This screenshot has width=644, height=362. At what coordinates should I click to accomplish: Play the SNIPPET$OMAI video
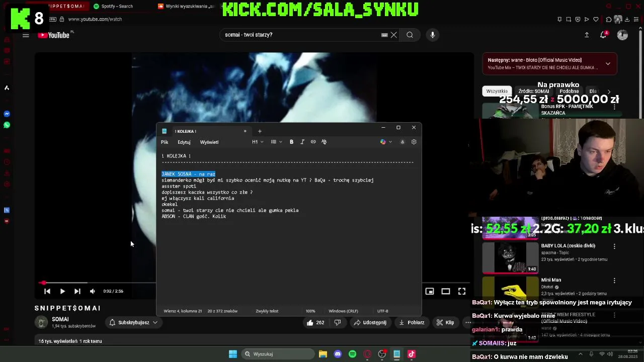click(62, 291)
